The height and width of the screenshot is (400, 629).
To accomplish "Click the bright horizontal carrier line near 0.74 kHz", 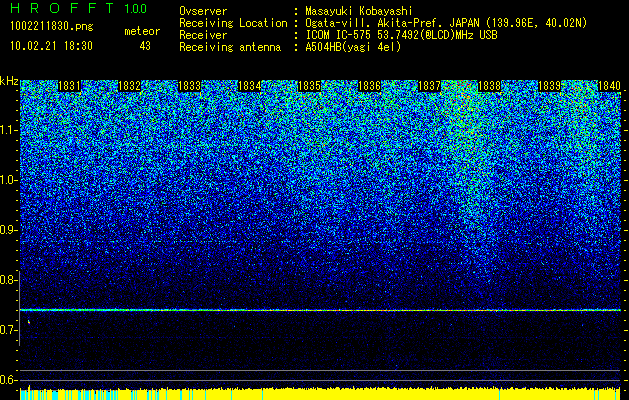I will pyautogui.click(x=321, y=310).
